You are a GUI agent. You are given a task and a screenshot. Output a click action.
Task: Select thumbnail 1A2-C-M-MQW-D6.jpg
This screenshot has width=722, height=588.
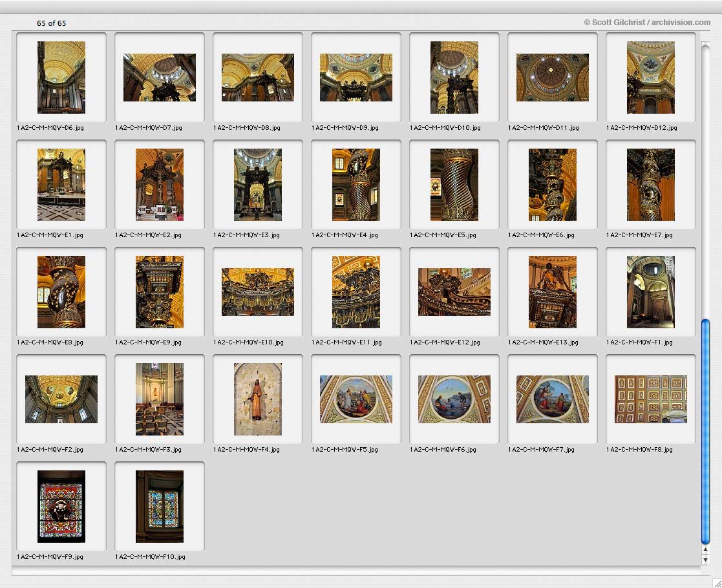point(61,78)
